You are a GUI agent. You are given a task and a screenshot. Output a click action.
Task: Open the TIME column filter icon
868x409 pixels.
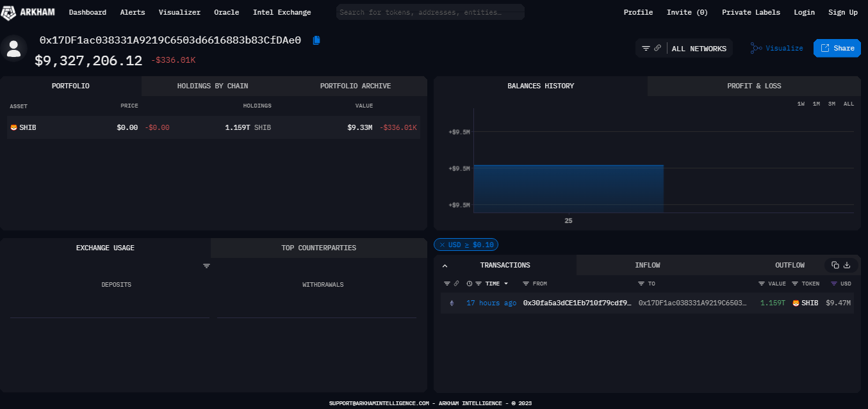click(x=479, y=284)
